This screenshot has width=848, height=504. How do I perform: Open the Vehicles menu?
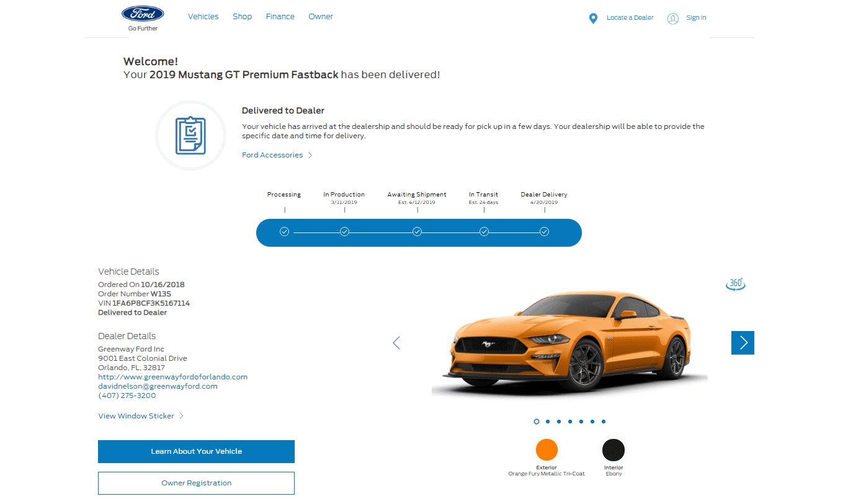pos(203,17)
